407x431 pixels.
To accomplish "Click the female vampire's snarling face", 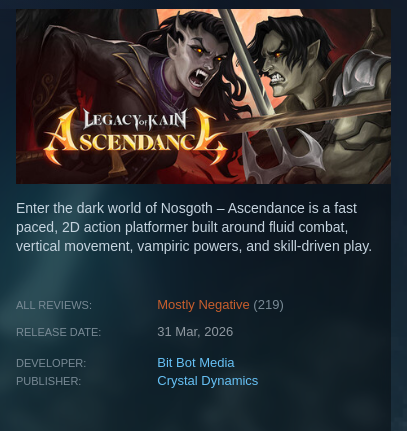I will tap(197, 63).
